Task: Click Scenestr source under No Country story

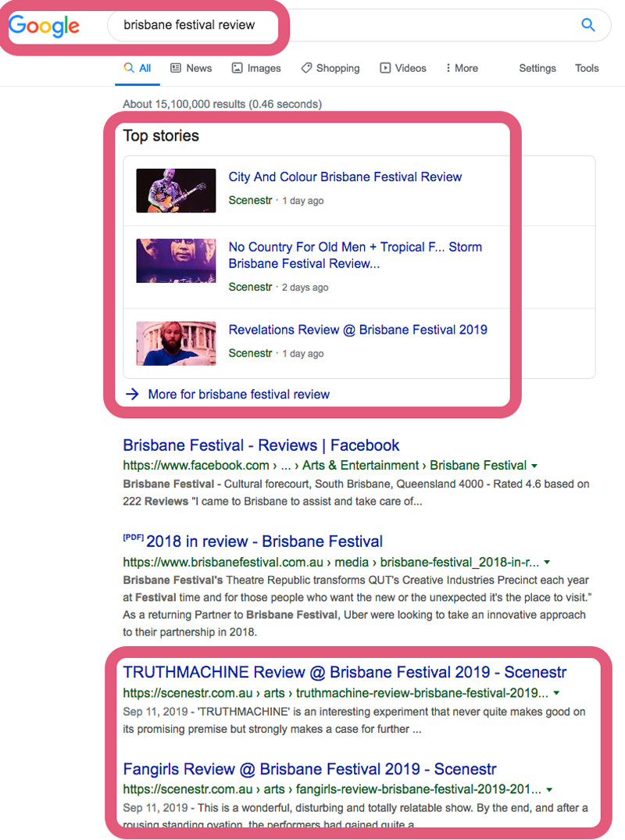Action: pyautogui.click(x=250, y=287)
